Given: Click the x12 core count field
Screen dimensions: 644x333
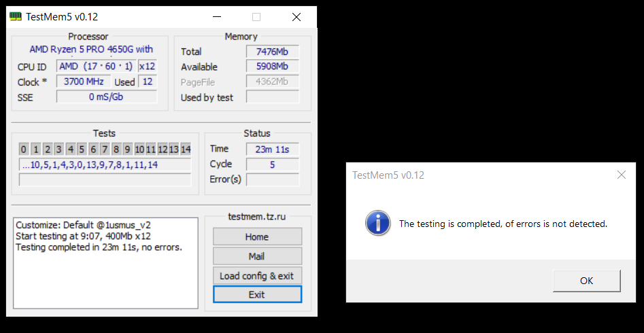Looking at the screenshot, I should pos(147,66).
